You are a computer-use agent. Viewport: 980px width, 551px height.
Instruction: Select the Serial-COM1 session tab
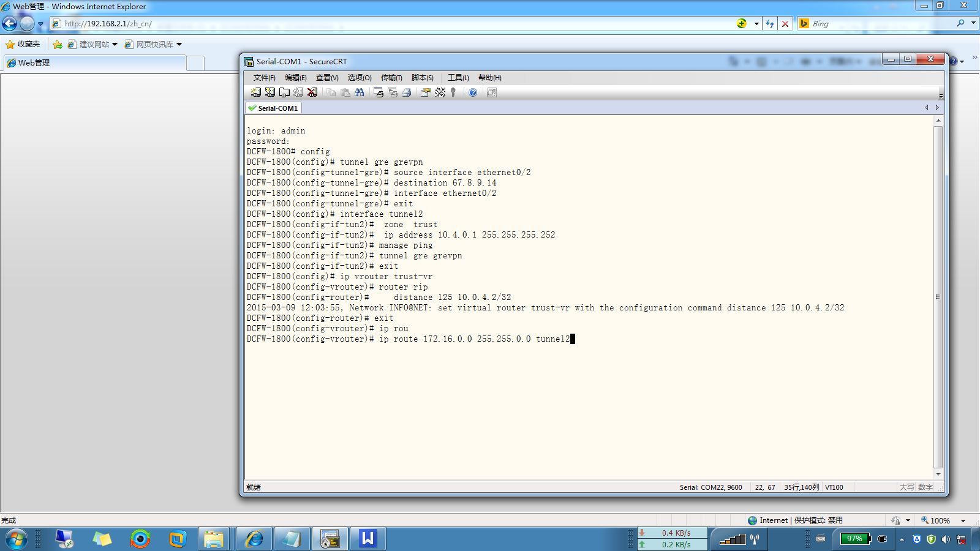tap(273, 108)
